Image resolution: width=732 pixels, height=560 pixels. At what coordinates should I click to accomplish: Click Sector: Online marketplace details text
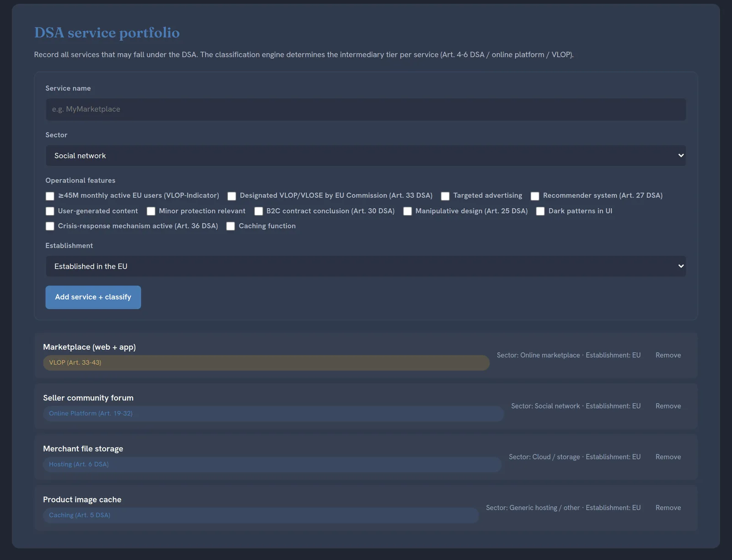[x=569, y=355]
